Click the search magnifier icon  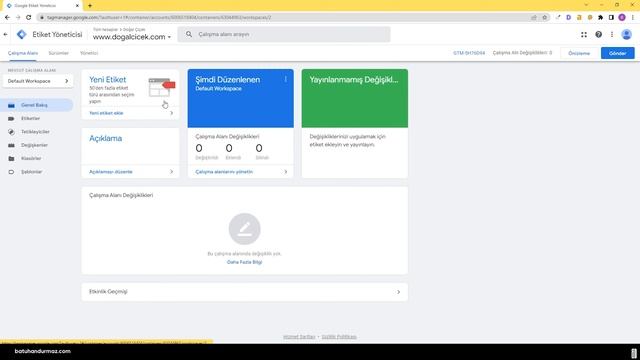(189, 35)
